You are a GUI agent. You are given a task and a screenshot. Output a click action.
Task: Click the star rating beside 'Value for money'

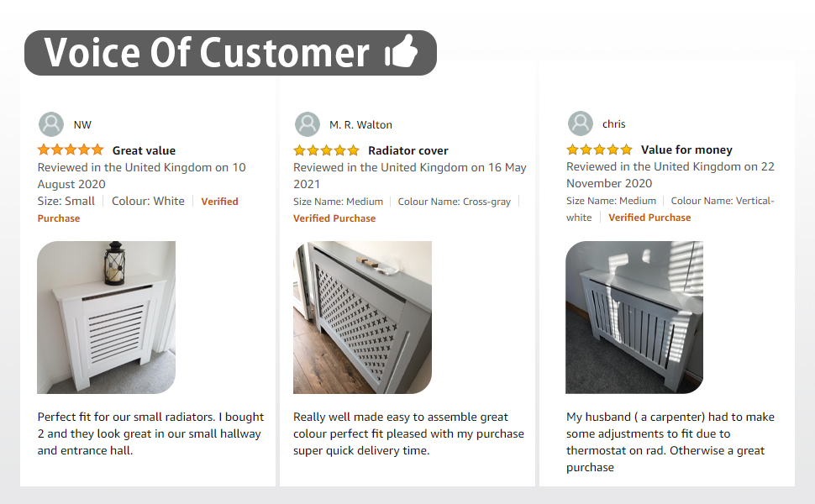[x=599, y=150]
